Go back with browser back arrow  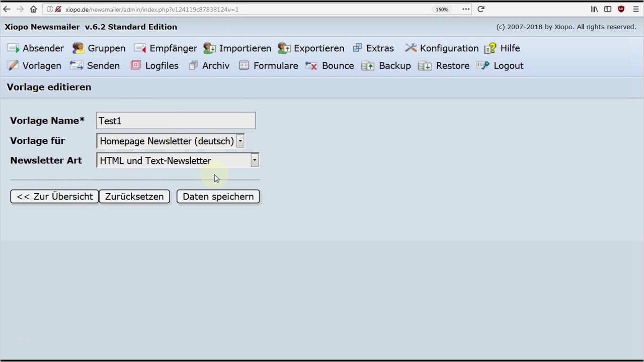click(7, 9)
